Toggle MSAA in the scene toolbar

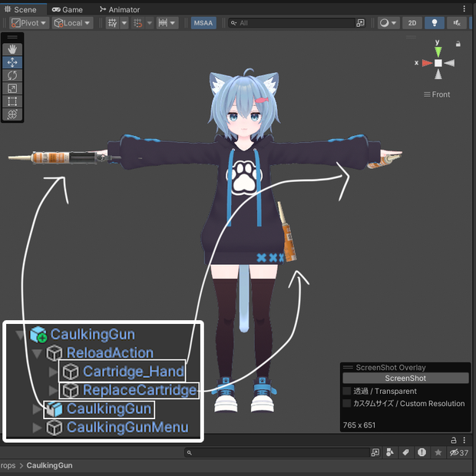click(x=203, y=23)
